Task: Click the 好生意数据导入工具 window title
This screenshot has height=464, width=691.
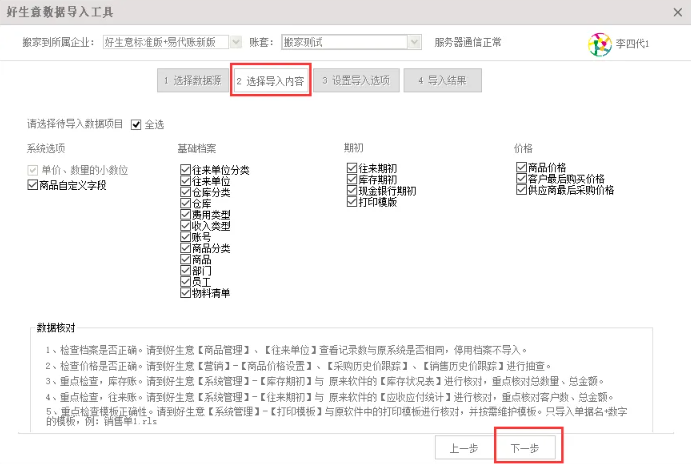Action: (x=60, y=12)
